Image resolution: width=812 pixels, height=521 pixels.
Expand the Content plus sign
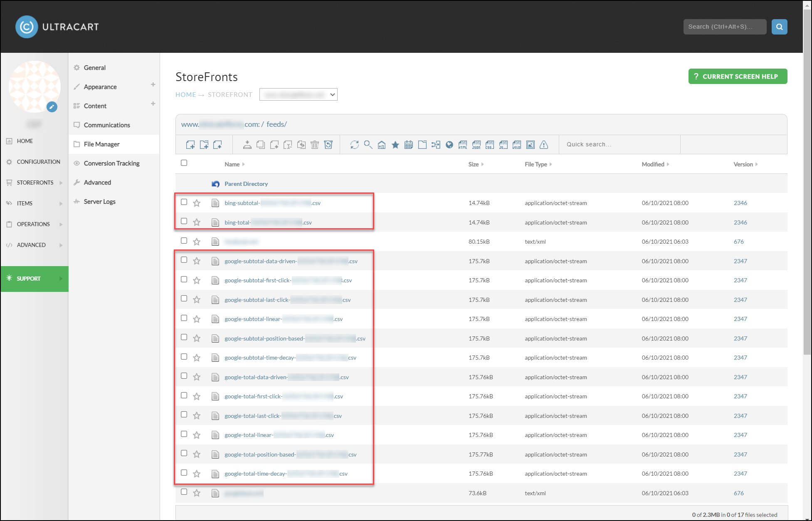[x=153, y=104]
